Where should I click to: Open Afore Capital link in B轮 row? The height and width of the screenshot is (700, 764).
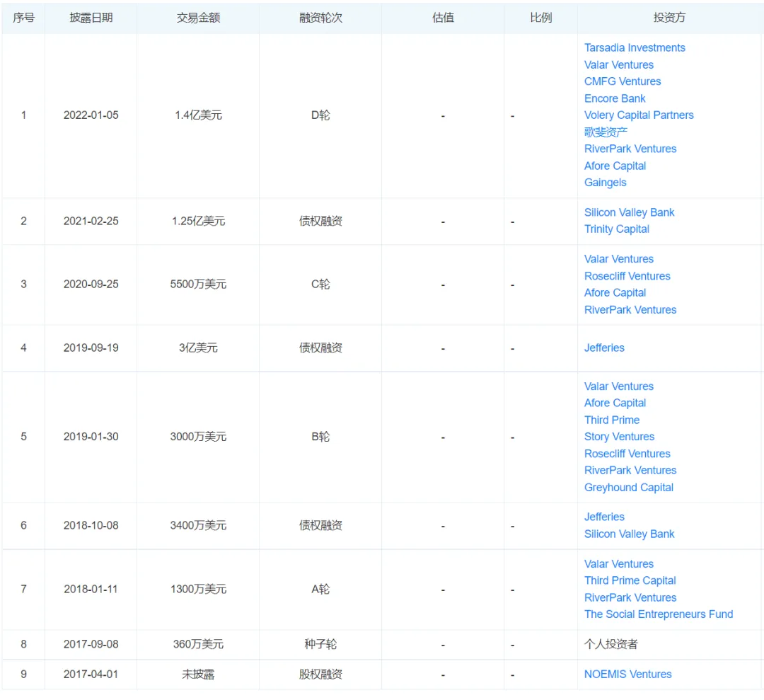[615, 403]
